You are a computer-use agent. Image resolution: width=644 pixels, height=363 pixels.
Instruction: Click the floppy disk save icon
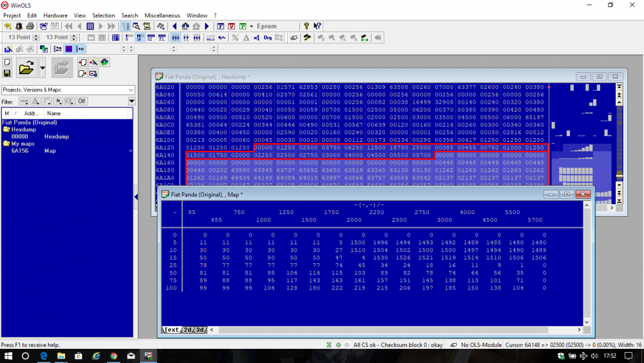(x=7, y=74)
